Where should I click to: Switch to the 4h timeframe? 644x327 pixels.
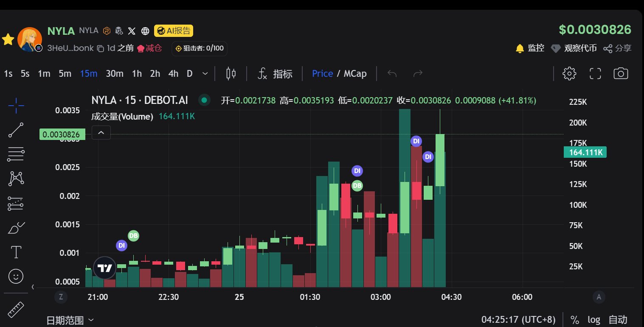[x=173, y=73]
